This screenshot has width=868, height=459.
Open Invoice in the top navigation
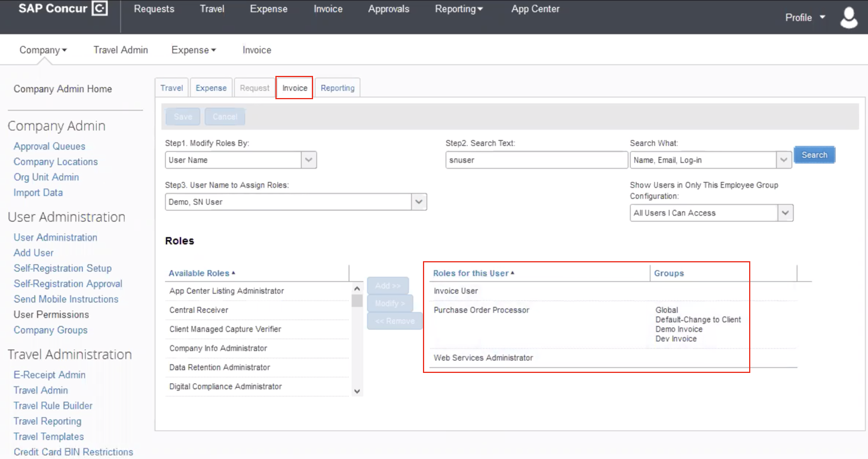point(328,9)
